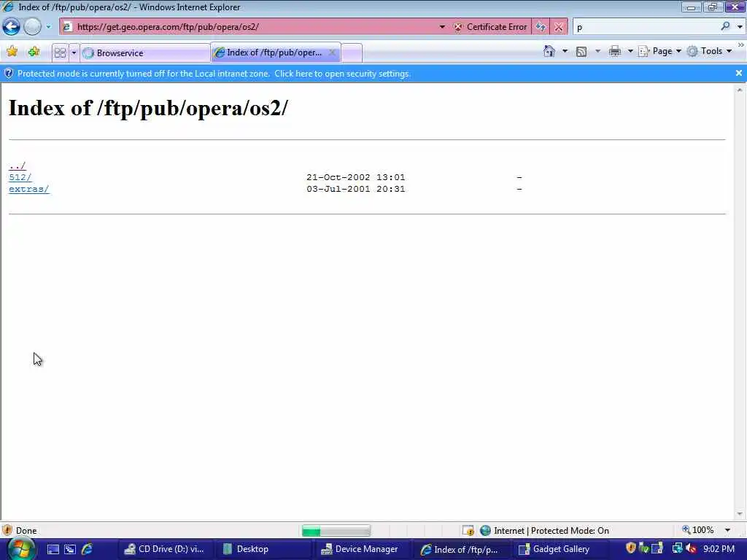Click the security shield tray icon
The height and width of the screenshot is (560, 747).
click(631, 548)
